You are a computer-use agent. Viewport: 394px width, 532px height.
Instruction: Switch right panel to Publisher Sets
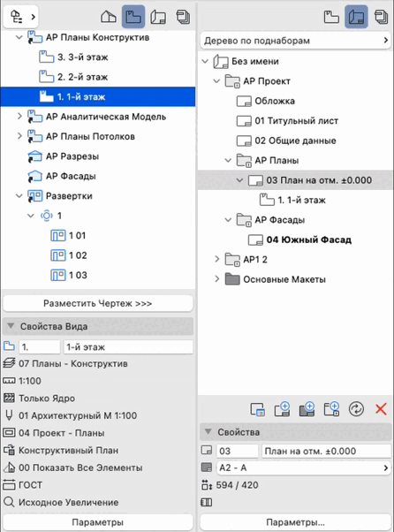[x=382, y=17]
